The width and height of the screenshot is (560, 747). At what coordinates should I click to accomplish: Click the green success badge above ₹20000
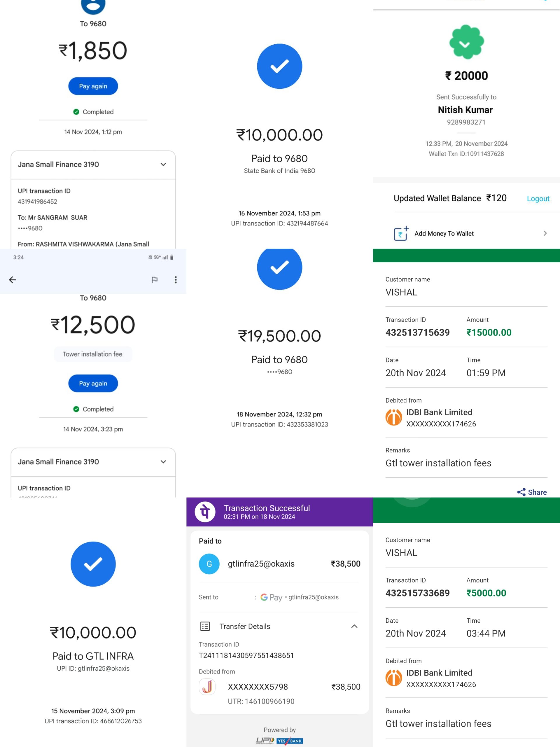(x=466, y=42)
